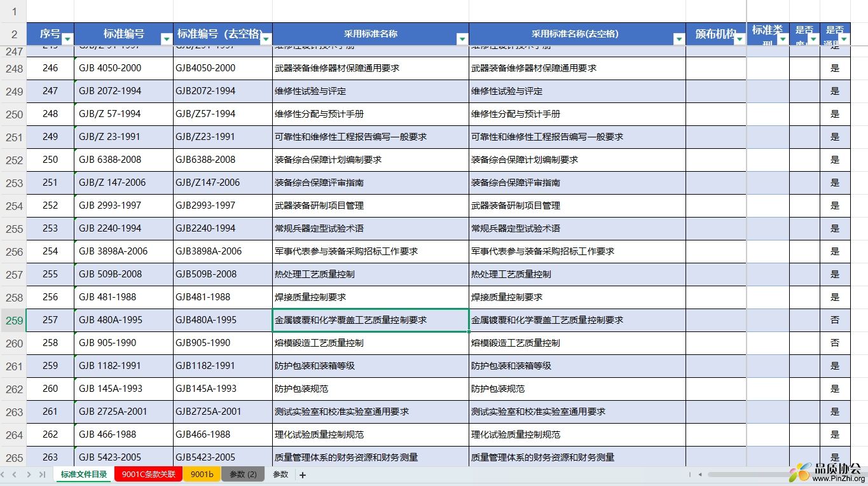Select 防护包装和装箱等级 in 采用标准名称 column

coord(371,366)
